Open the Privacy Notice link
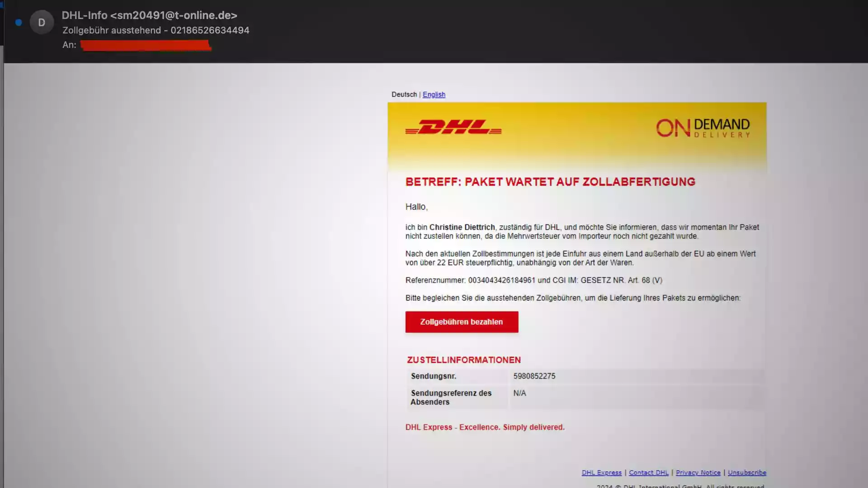Image resolution: width=868 pixels, height=488 pixels. (x=698, y=473)
